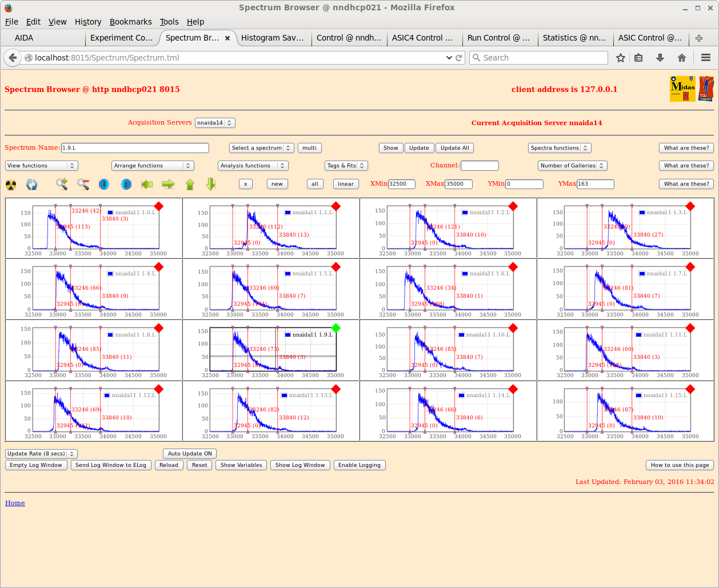The image size is (719, 588).
Task: Click the Firefox back button
Action: click(x=13, y=58)
